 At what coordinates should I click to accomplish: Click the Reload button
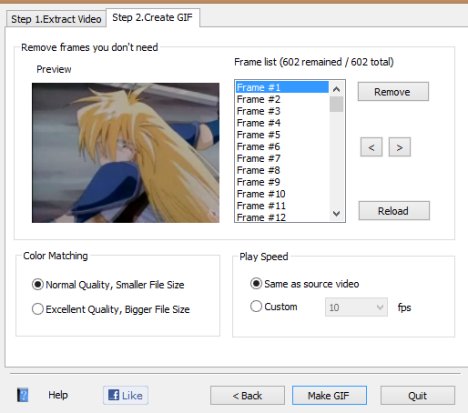394,211
